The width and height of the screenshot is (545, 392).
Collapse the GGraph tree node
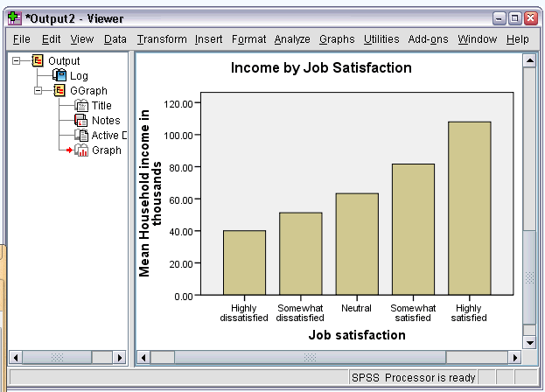pyautogui.click(x=38, y=91)
